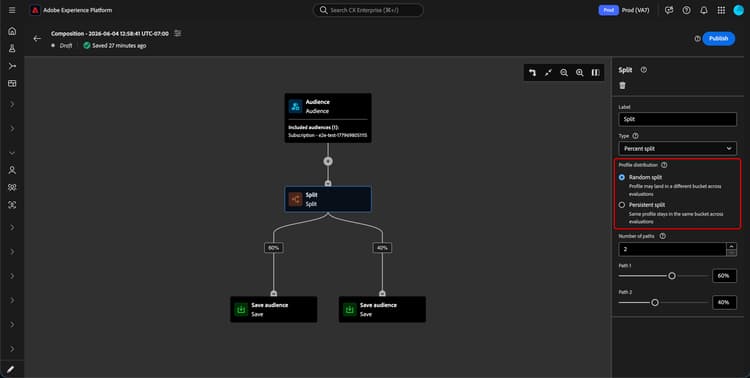750x378 pixels.
Task: Select the Persistent split radio option
Action: click(622, 205)
